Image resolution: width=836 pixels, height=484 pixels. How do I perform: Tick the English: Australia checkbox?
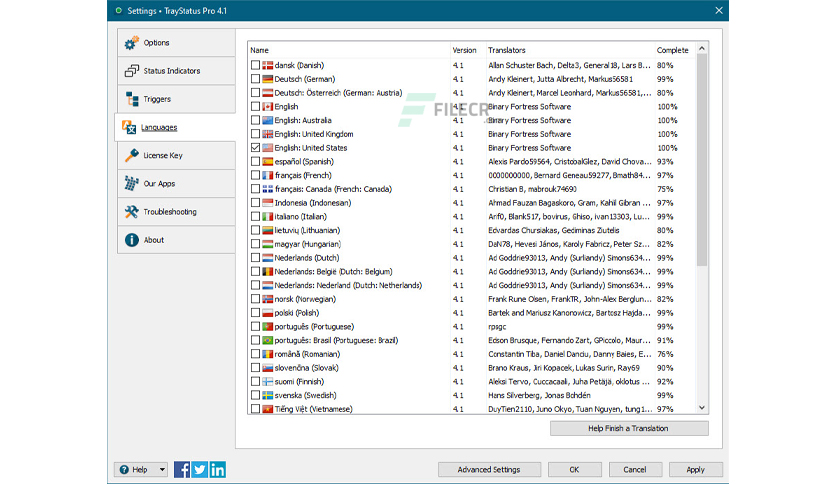pyautogui.click(x=255, y=120)
